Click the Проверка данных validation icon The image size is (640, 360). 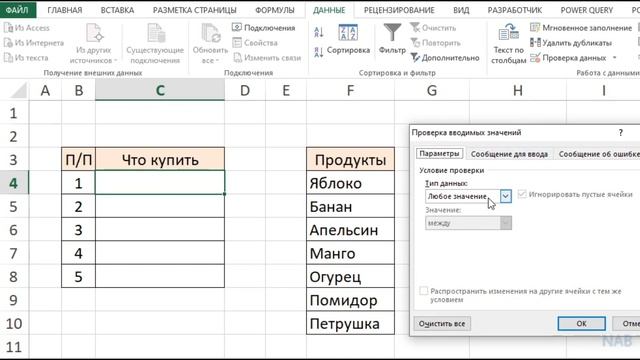point(535,58)
